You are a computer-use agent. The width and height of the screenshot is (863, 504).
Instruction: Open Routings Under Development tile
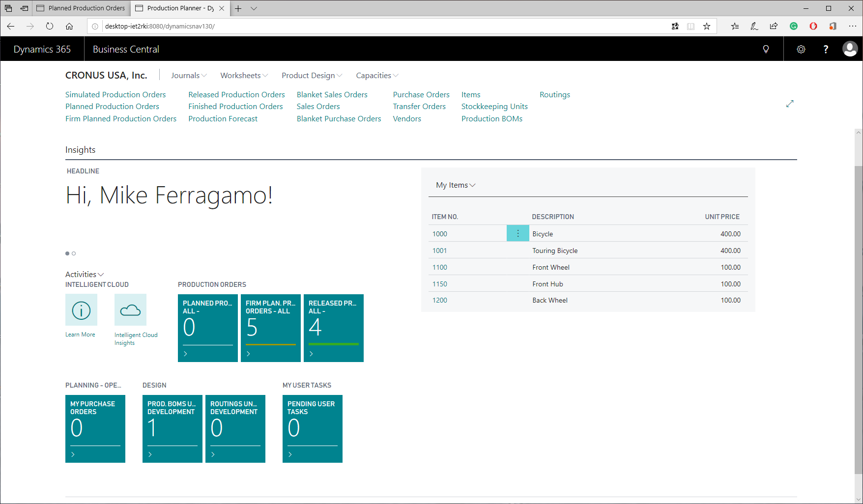coord(235,429)
